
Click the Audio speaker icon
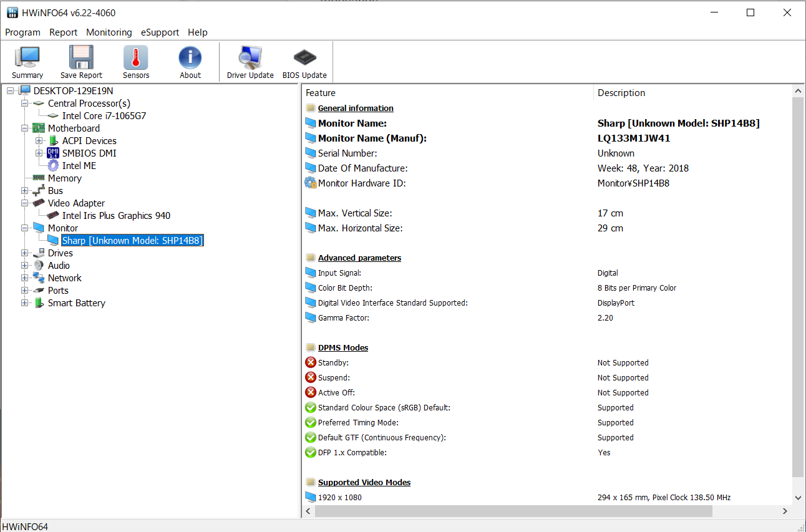point(39,266)
